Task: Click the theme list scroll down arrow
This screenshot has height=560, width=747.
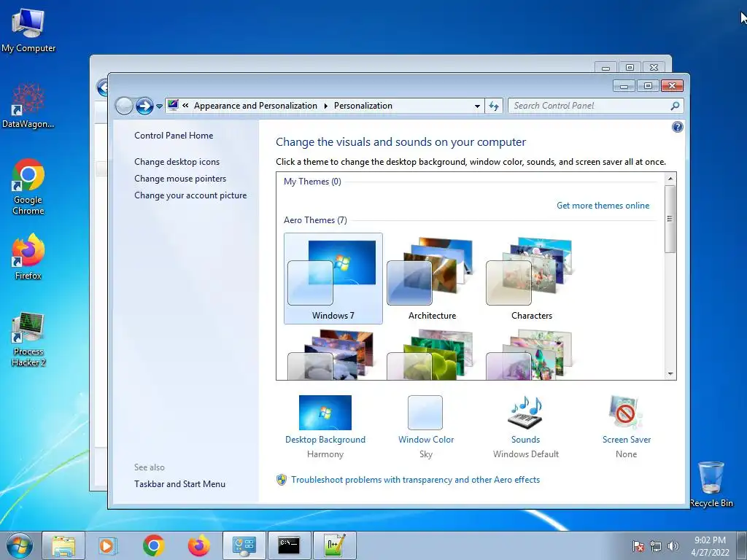Action: (x=670, y=374)
